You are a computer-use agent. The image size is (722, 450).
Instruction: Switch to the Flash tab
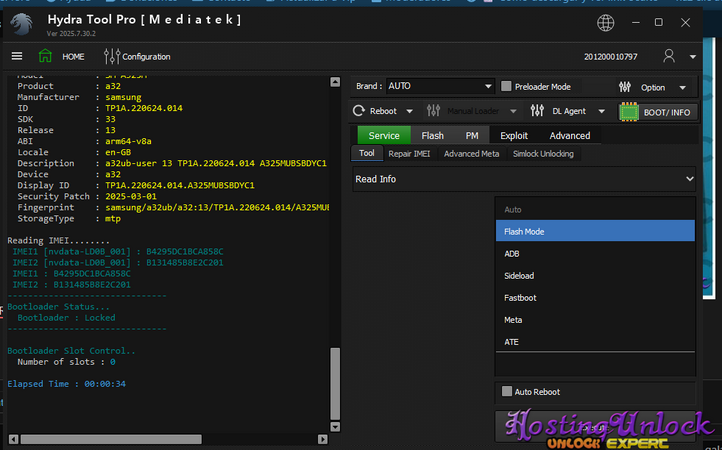(x=432, y=135)
